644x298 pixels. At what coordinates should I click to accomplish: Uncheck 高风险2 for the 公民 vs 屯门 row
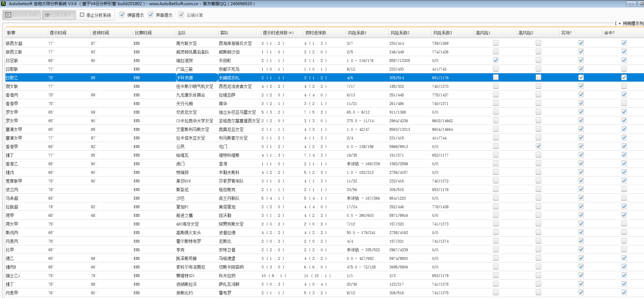point(538,146)
